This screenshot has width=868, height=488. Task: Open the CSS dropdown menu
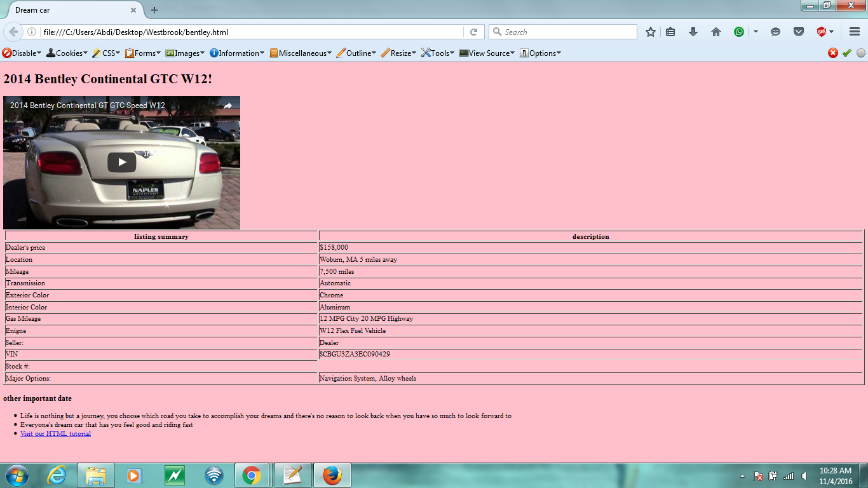tap(106, 53)
